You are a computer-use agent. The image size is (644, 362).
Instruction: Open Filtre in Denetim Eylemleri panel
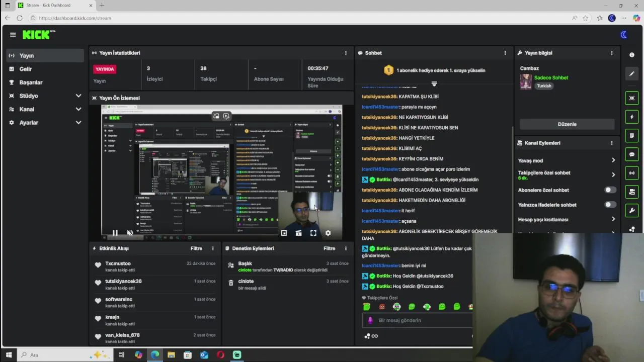point(329,248)
